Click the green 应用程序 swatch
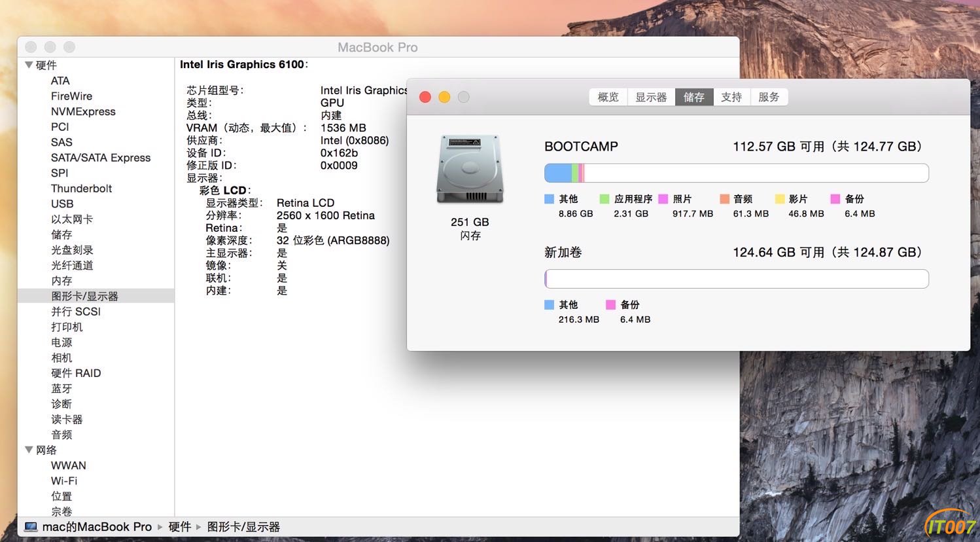 tap(604, 199)
